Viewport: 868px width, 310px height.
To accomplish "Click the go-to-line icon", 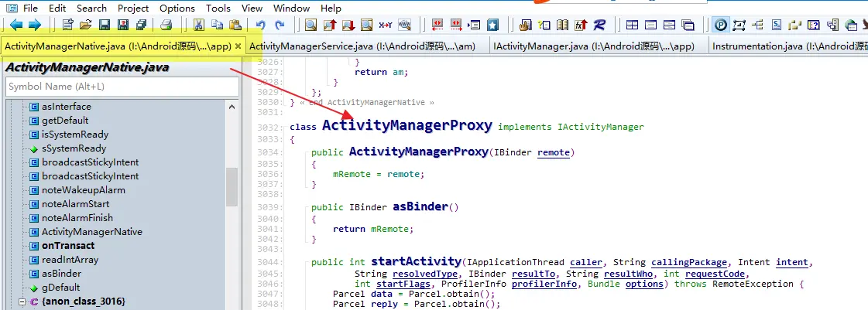I will (x=474, y=24).
